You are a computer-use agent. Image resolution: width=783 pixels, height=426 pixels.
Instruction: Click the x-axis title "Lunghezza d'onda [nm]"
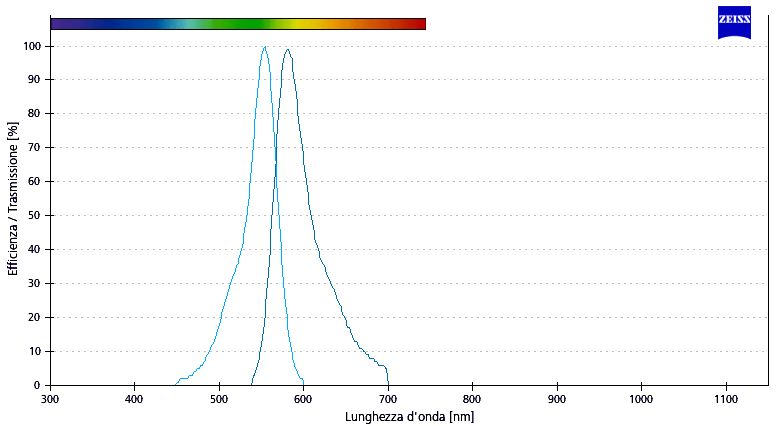pos(409,415)
